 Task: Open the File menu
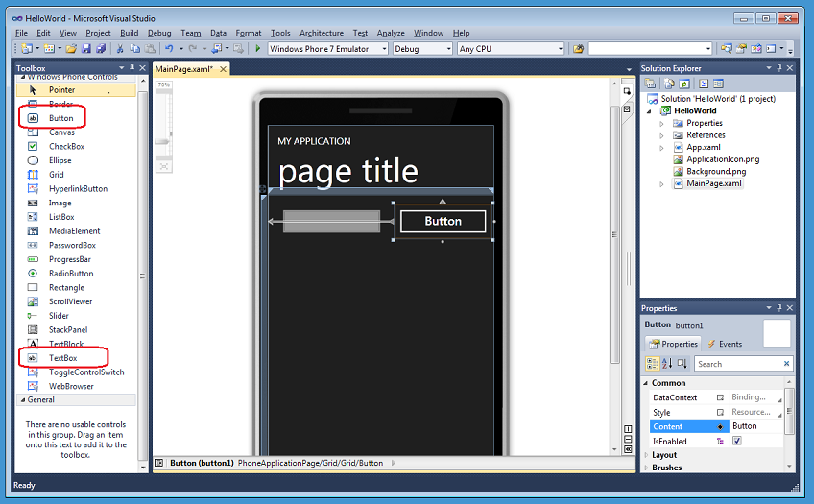(x=21, y=33)
